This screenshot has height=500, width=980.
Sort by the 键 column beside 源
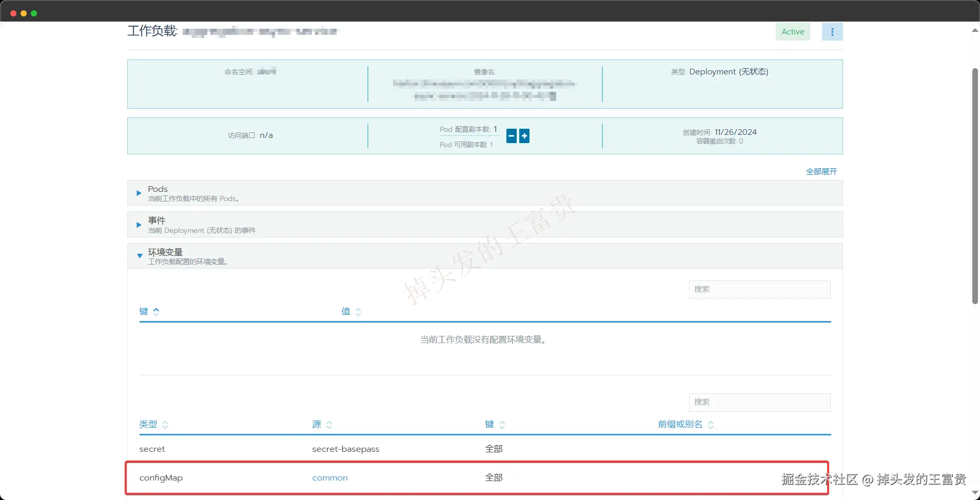(495, 424)
